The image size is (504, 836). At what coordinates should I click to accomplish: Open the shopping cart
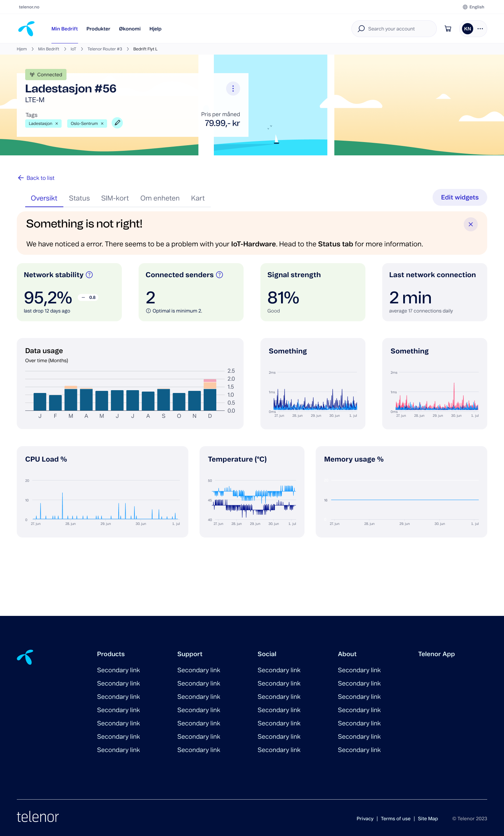point(448,29)
